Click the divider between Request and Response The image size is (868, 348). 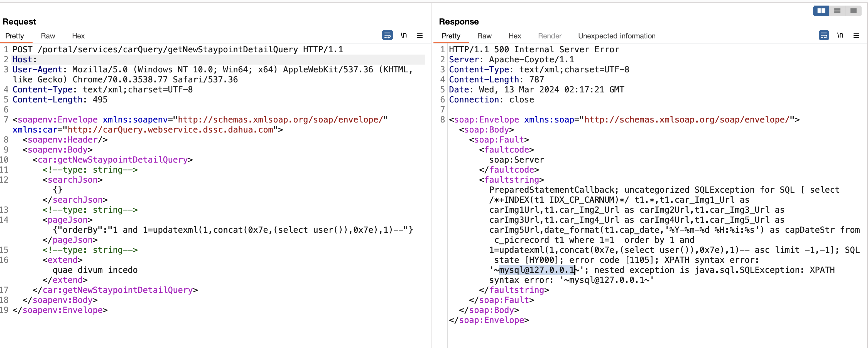point(432,175)
